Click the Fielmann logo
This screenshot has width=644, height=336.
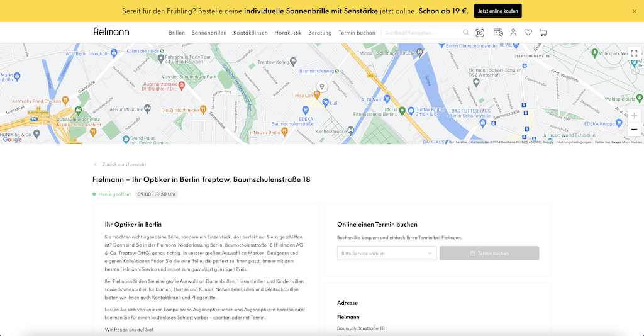(x=111, y=31)
